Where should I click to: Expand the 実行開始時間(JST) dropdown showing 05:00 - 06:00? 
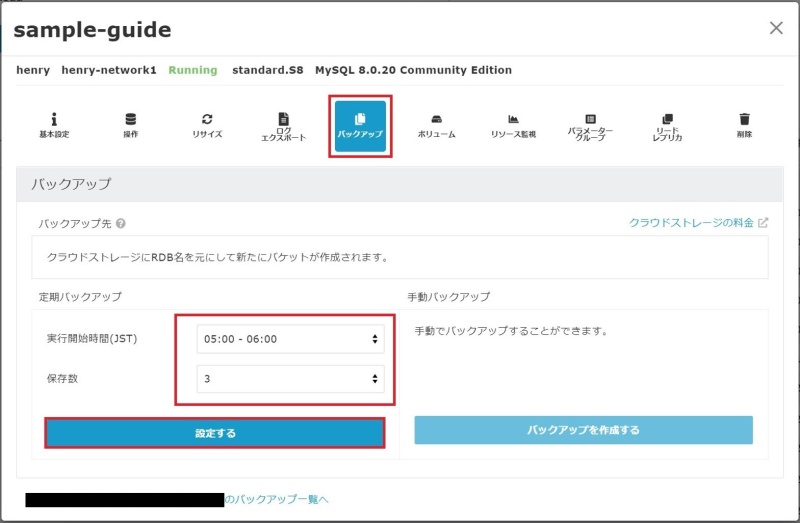[290, 339]
